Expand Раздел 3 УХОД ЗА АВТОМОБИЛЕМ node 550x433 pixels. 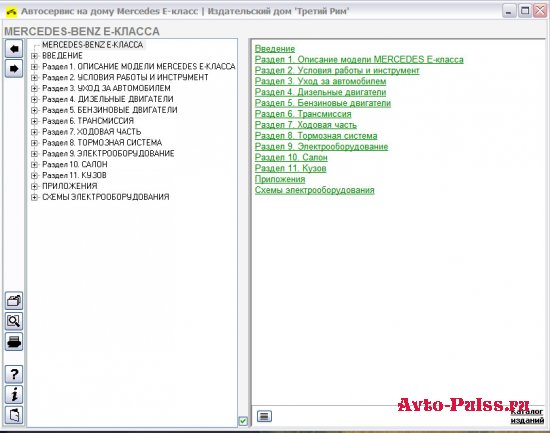pos(34,88)
